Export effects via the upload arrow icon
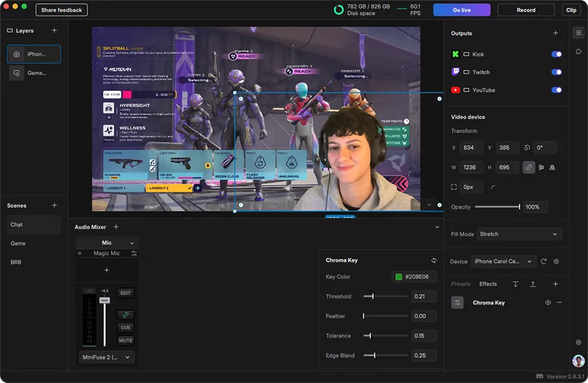The height and width of the screenshot is (383, 588). tap(533, 284)
